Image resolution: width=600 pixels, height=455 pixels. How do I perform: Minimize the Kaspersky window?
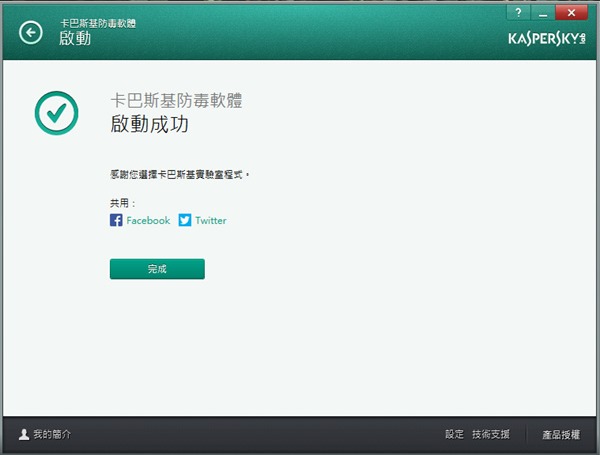pyautogui.click(x=543, y=13)
